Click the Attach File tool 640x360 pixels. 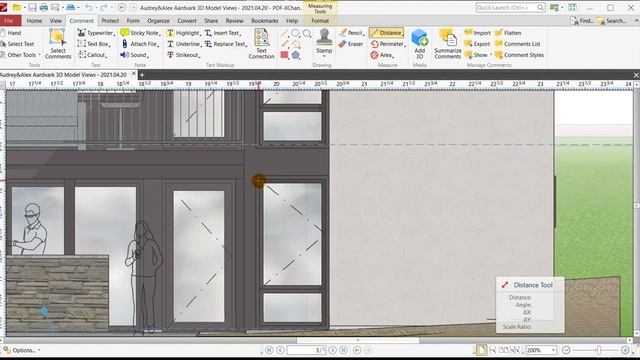pos(140,44)
